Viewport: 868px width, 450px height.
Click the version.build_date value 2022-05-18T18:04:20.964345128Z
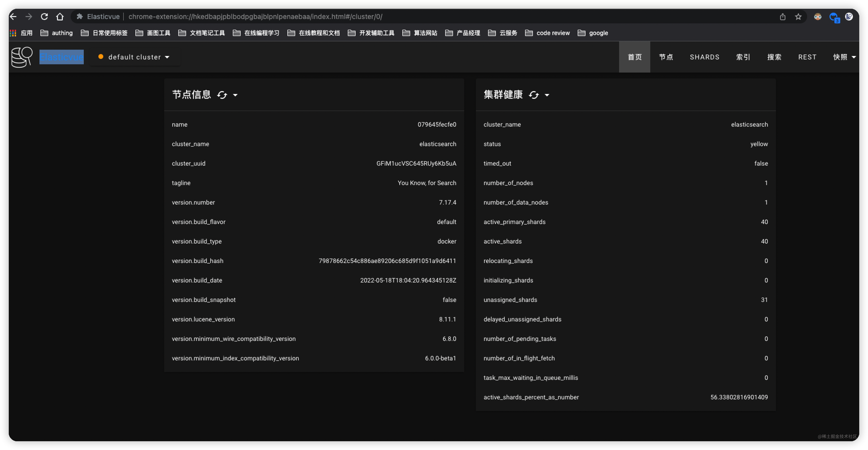[x=408, y=281]
